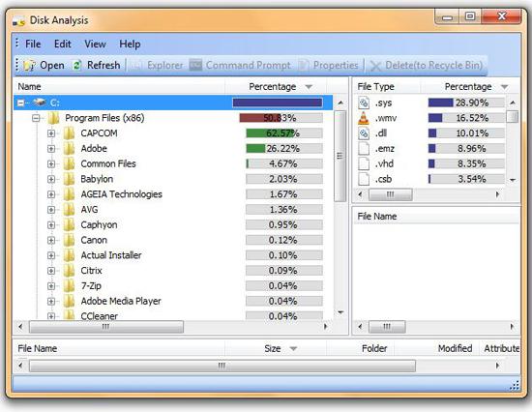Screen dimensions: 532x412
Task: Collapse the Program Files (x86) node
Action: point(36,118)
